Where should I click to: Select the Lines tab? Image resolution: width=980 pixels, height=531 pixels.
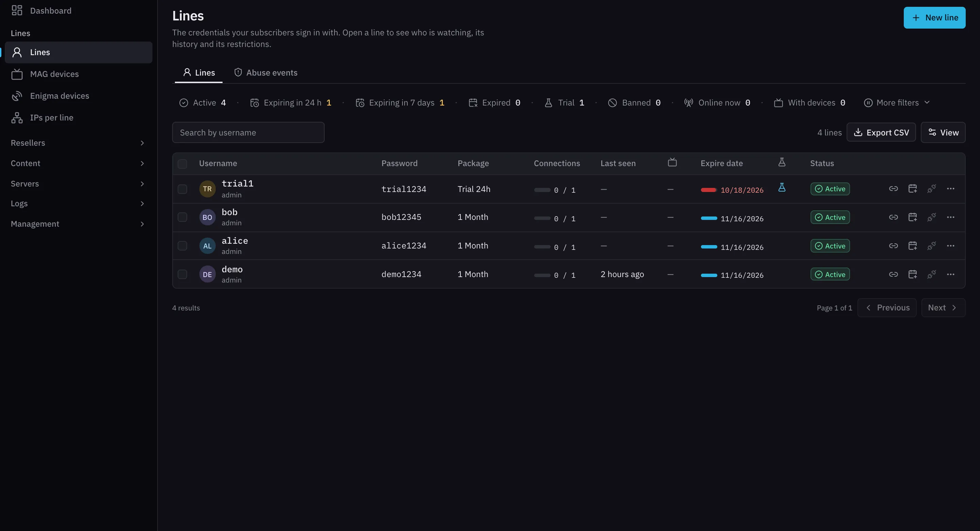[x=199, y=73]
